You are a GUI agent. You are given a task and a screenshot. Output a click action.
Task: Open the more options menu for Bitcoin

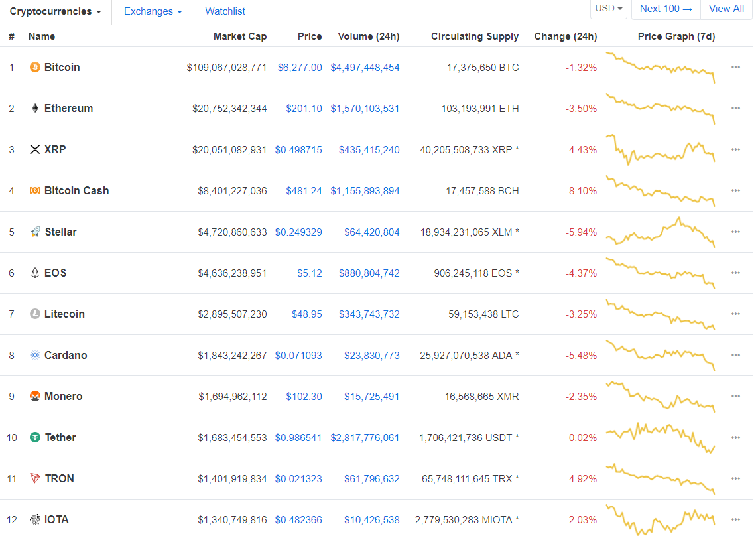coord(735,67)
